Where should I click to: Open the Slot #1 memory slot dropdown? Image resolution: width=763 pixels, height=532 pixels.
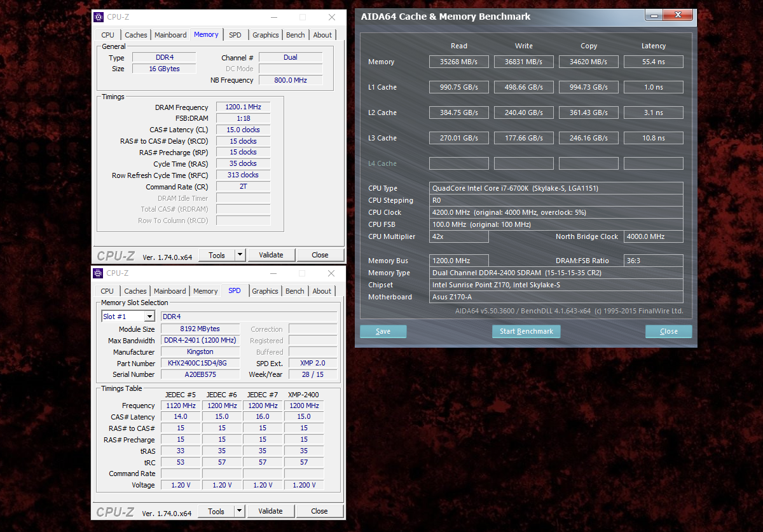tap(127, 316)
